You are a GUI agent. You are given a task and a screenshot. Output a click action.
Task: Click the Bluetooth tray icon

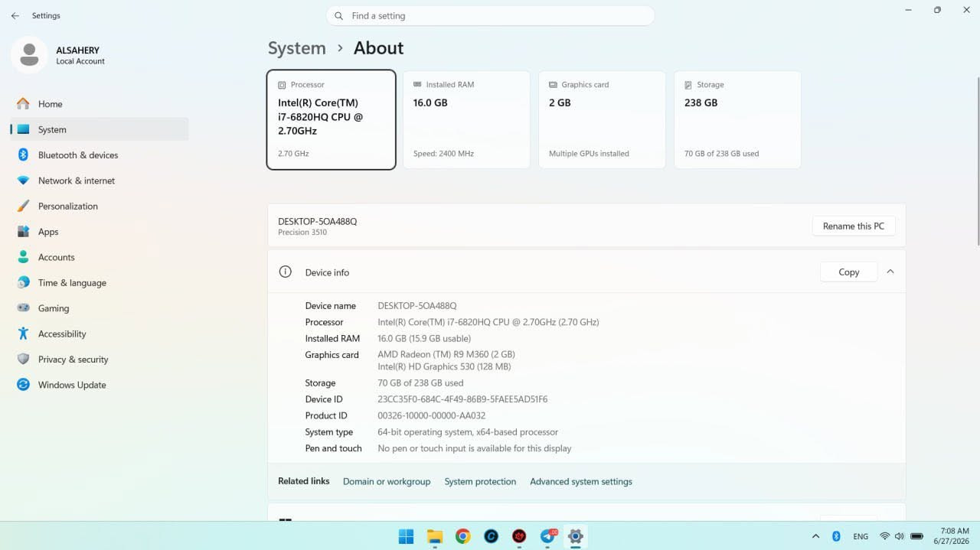(836, 536)
